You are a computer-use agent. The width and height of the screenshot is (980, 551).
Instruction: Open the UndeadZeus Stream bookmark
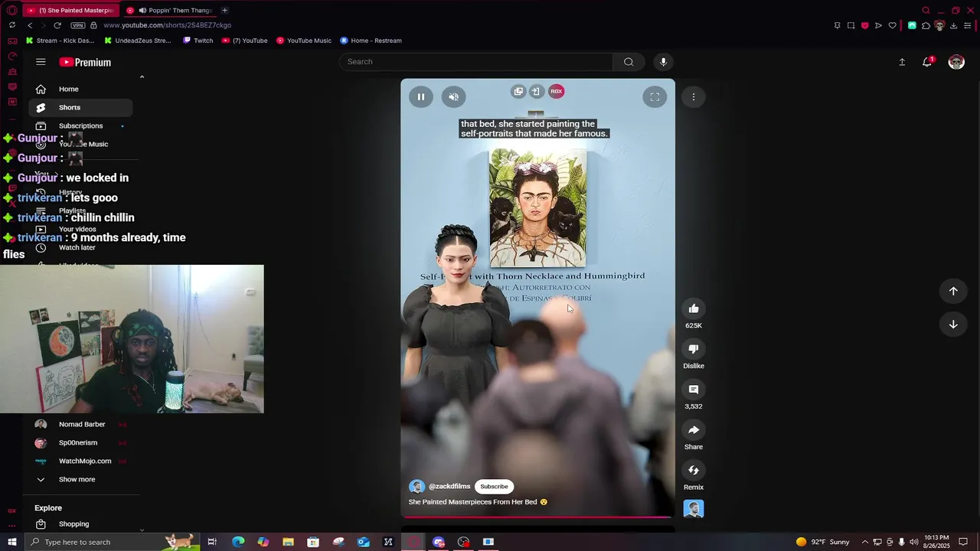click(138, 41)
